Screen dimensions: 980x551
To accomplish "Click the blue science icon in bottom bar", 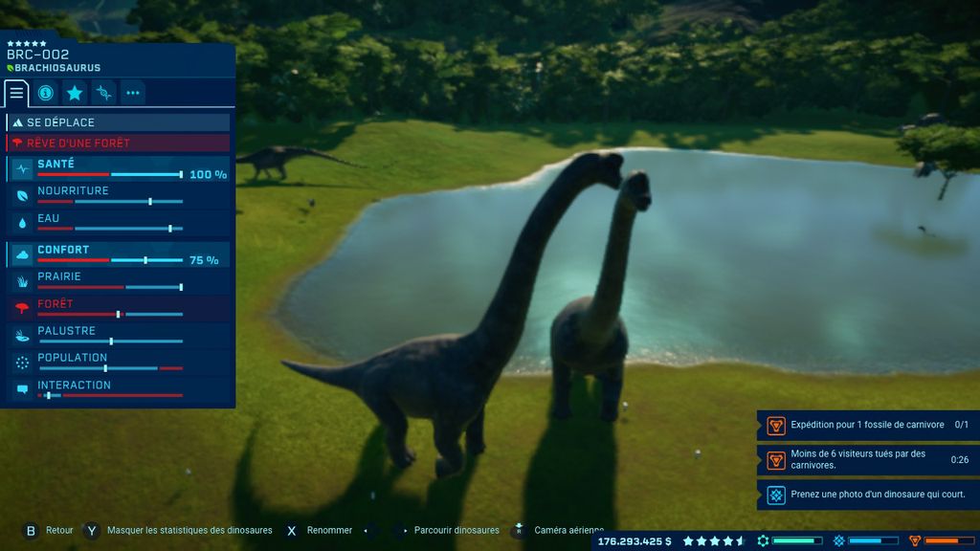I will pyautogui.click(x=838, y=541).
